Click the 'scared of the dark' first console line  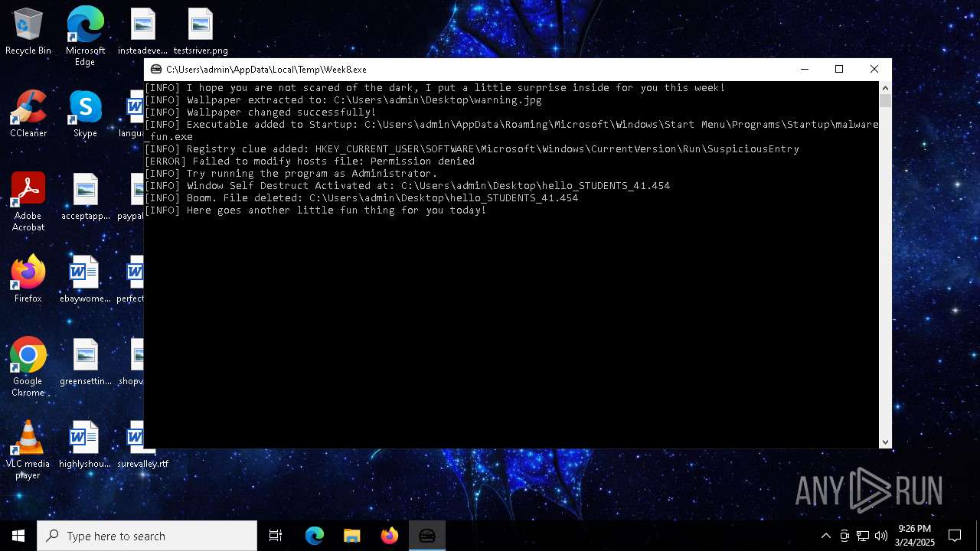(435, 88)
